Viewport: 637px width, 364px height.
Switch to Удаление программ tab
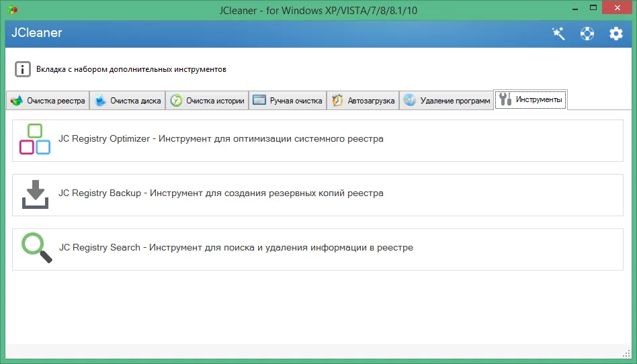coord(446,100)
